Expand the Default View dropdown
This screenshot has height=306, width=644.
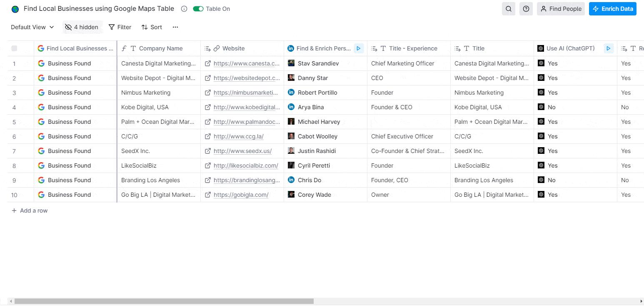click(x=32, y=27)
